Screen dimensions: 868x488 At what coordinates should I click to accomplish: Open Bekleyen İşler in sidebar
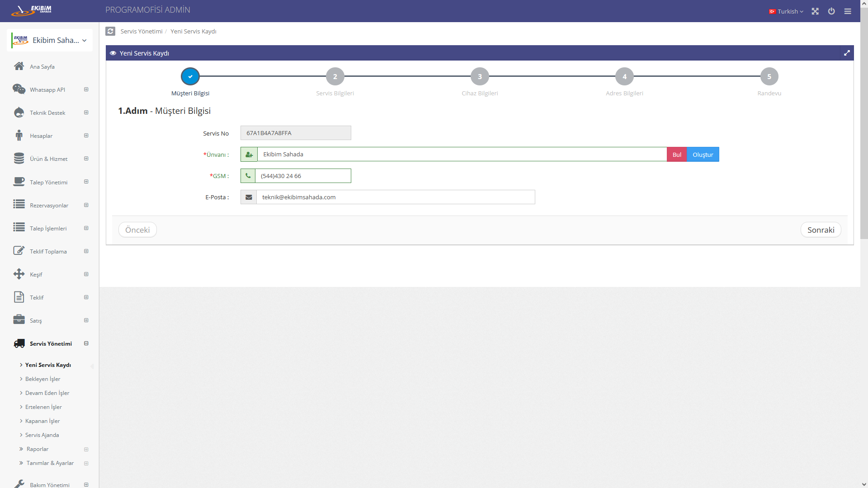pos(42,379)
